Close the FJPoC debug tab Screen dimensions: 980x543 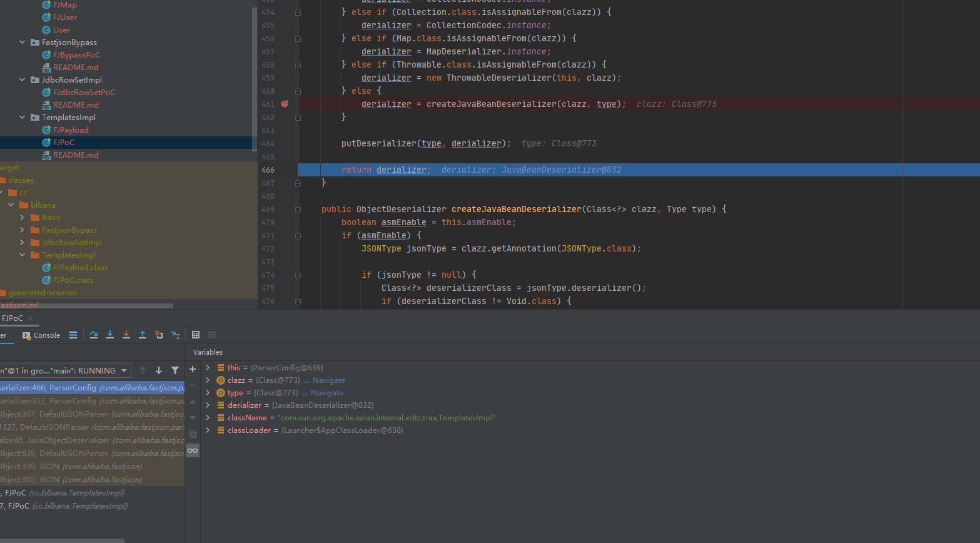click(x=30, y=318)
